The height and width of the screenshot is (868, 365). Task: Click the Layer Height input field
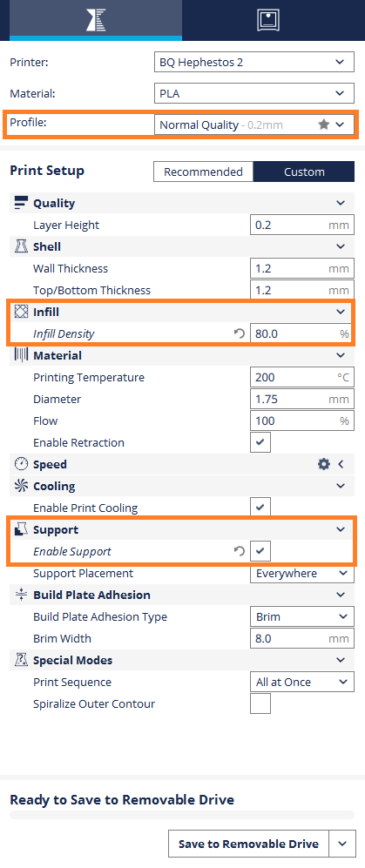click(x=302, y=225)
